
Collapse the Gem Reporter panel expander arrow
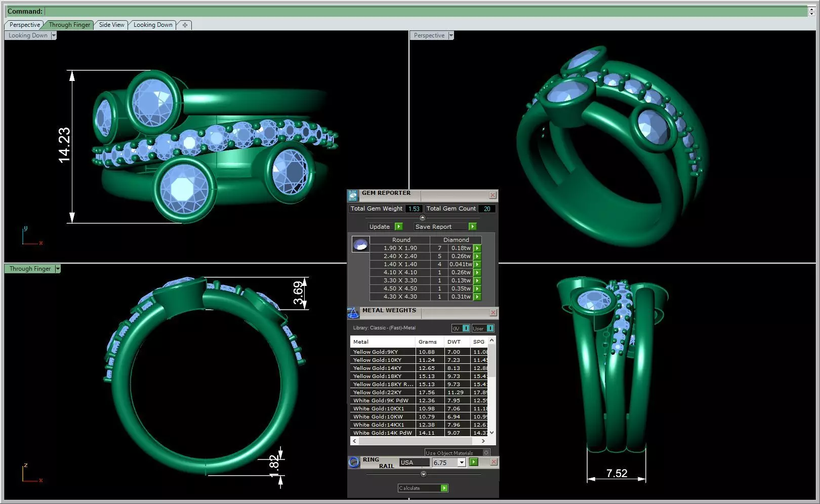click(x=423, y=218)
